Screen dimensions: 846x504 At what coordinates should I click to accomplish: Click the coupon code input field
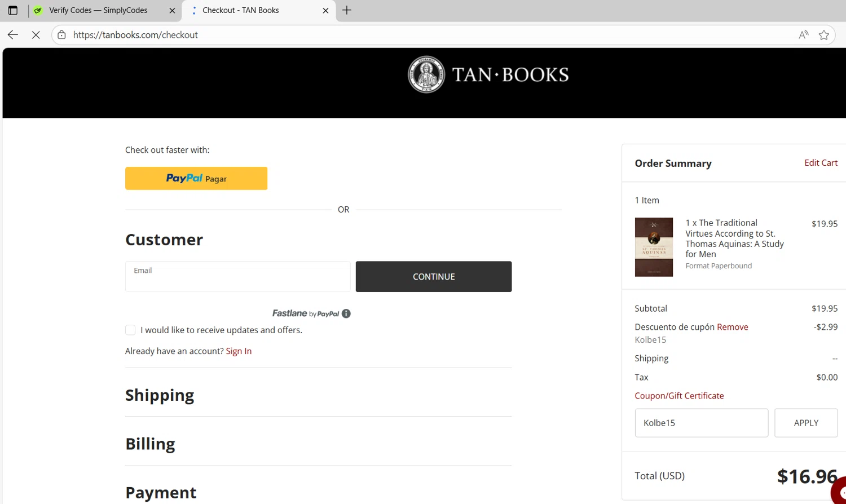[x=702, y=423]
